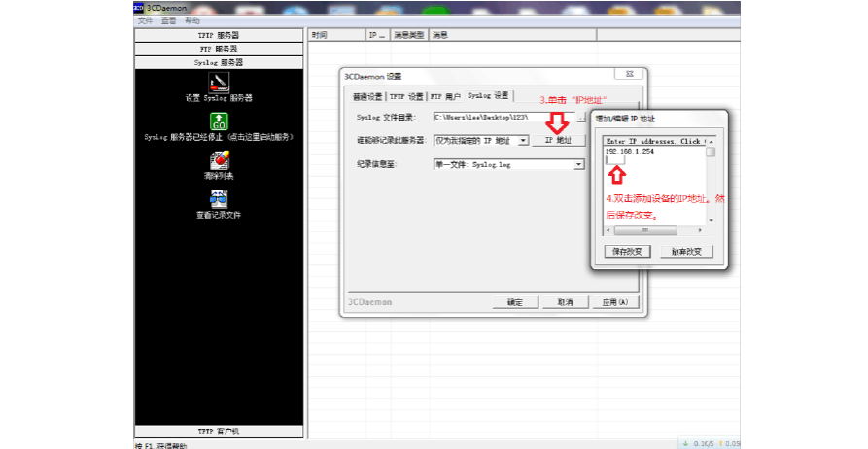Image resolution: width=868 pixels, height=449 pixels.
Task: Click the Syslog server stopped status text
Action: 219,137
